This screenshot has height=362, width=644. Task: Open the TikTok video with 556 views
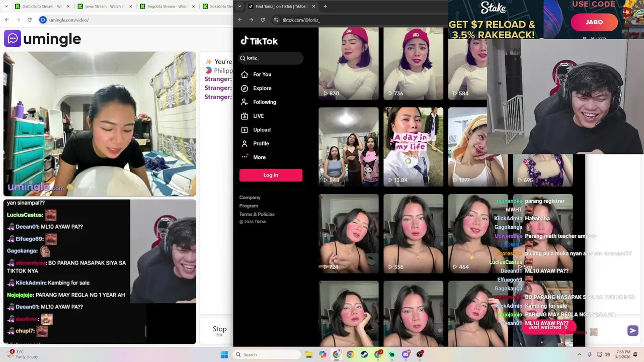[x=414, y=234]
